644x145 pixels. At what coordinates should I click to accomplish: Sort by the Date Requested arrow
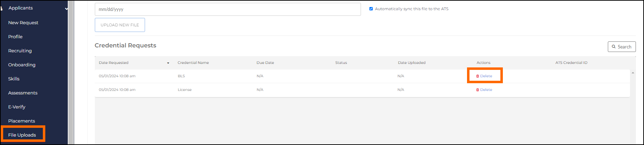(168, 63)
